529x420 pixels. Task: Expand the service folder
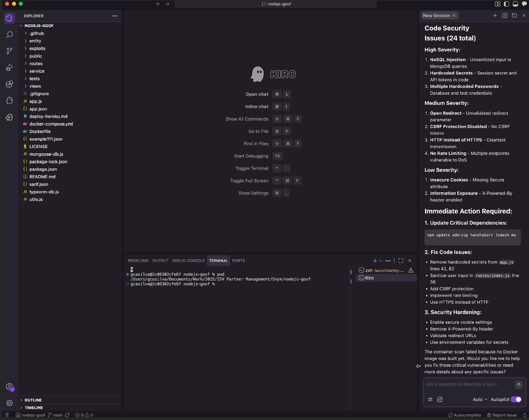(x=71, y=71)
